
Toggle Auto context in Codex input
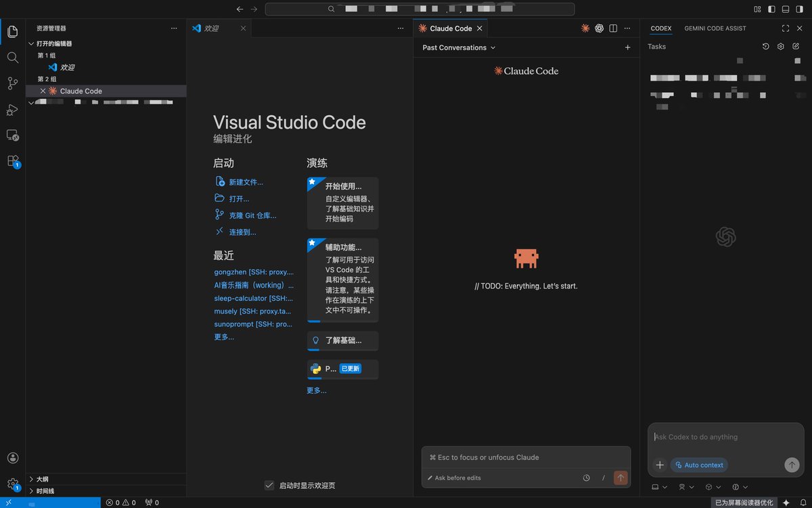click(699, 465)
